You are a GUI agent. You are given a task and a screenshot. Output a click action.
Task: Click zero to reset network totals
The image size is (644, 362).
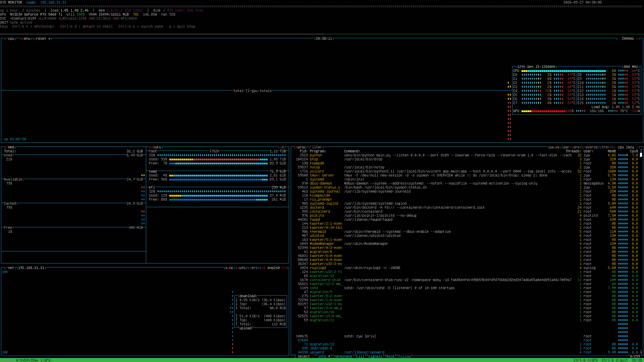point(254,268)
